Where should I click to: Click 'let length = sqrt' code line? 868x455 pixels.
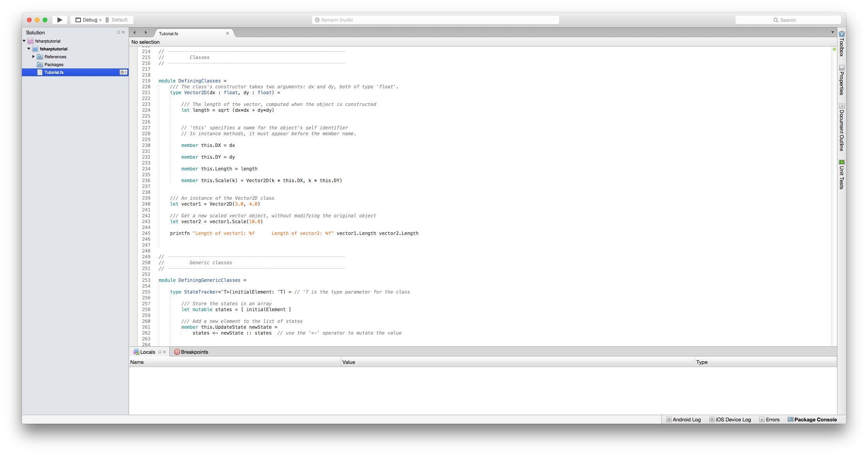[228, 110]
